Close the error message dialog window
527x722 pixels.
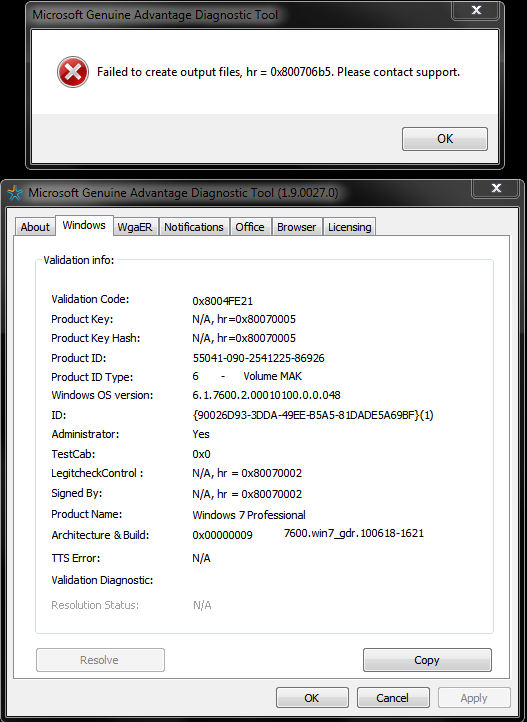click(x=476, y=10)
